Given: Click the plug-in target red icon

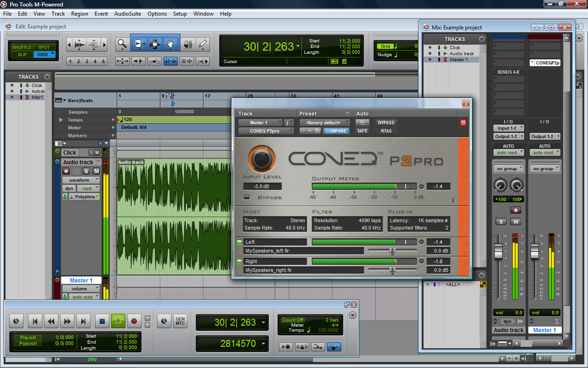Looking at the screenshot, I should [463, 123].
